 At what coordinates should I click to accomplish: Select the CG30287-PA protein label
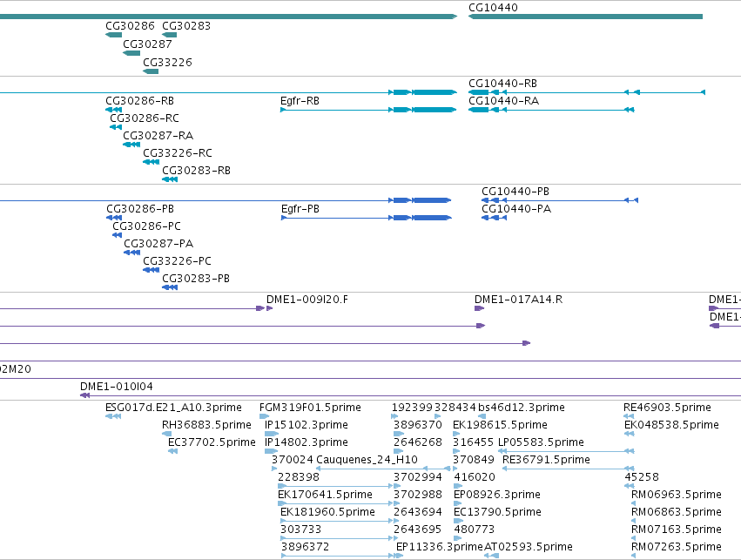click(158, 244)
